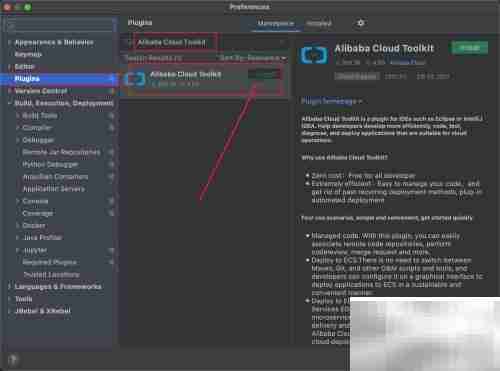Screen dimensions: 500x371
Task: Open Python Debugger settings
Action: coord(50,164)
